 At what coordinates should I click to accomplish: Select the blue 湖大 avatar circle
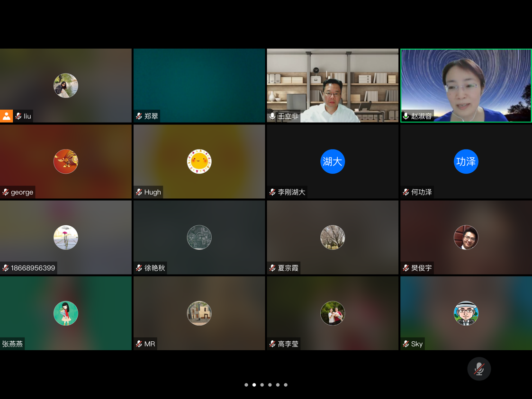coord(333,161)
